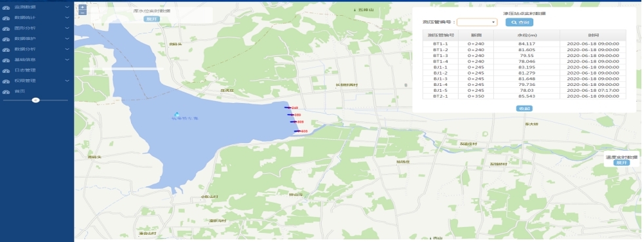This screenshot has width=644, height=242.
Task: Collapse the seepage panel with 收起
Action: click(524, 108)
